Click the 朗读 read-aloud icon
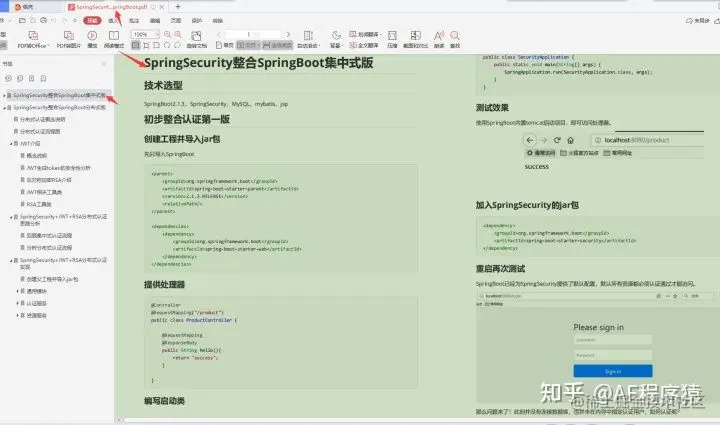The width and height of the screenshot is (720, 425). 439,36
